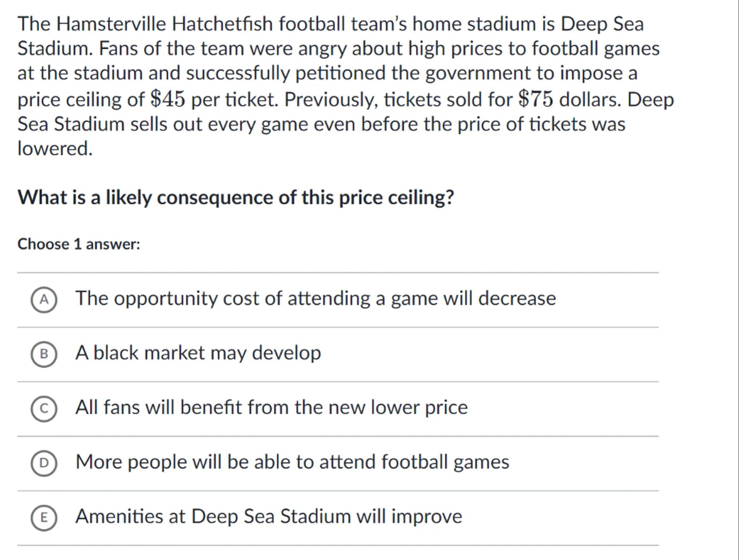Image resolution: width=739 pixels, height=560 pixels.
Task: Select answer choice A radio button
Action: 44,300
